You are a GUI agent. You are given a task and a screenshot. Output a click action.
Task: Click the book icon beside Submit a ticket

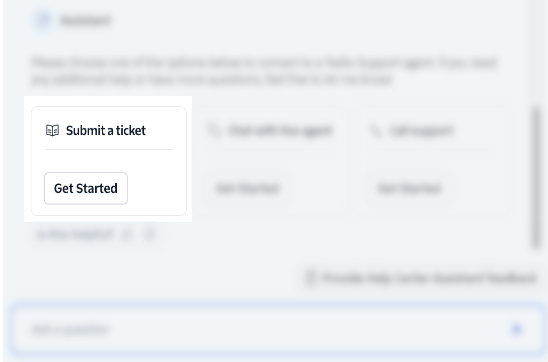coord(52,130)
